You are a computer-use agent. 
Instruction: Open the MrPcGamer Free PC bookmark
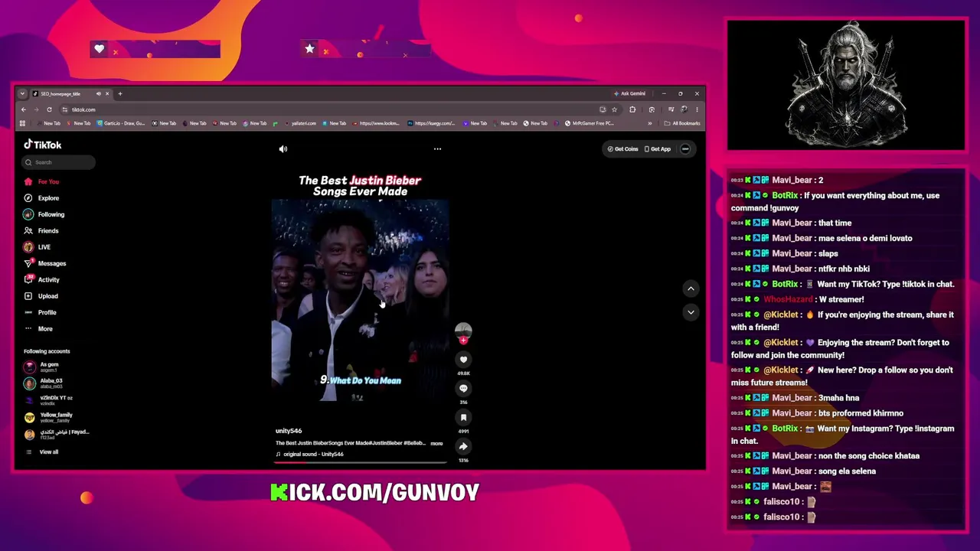(590, 123)
